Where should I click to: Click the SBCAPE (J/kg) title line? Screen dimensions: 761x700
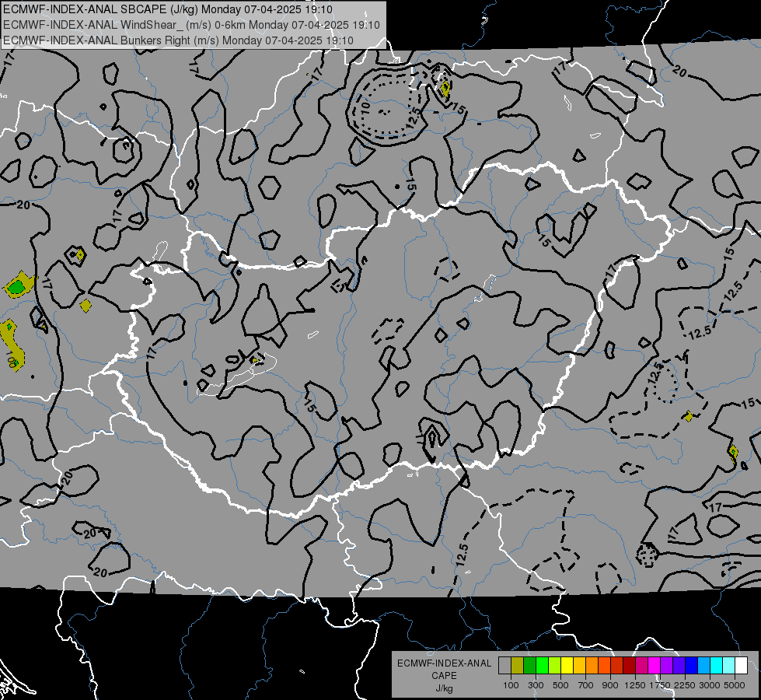tap(168, 9)
